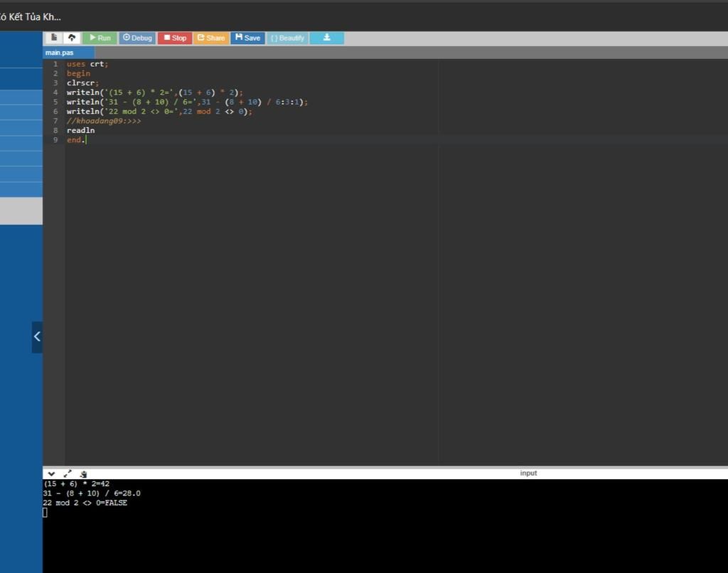
Task: Share the code via Share button
Action: pyautogui.click(x=211, y=38)
